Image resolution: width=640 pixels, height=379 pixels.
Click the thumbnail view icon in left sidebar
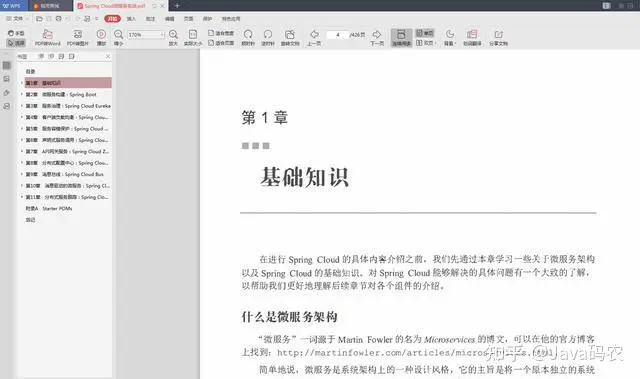(7, 65)
